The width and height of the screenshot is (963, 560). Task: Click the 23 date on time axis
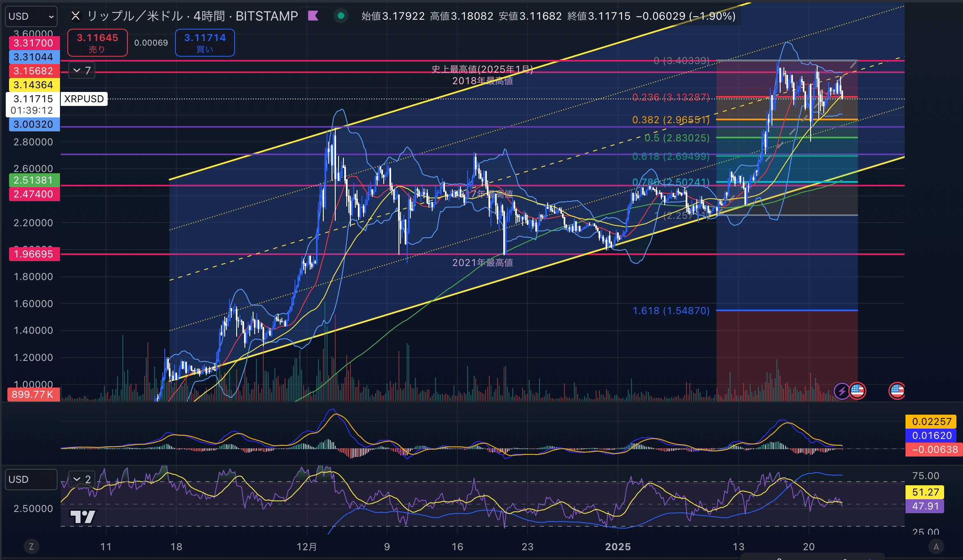tap(528, 547)
